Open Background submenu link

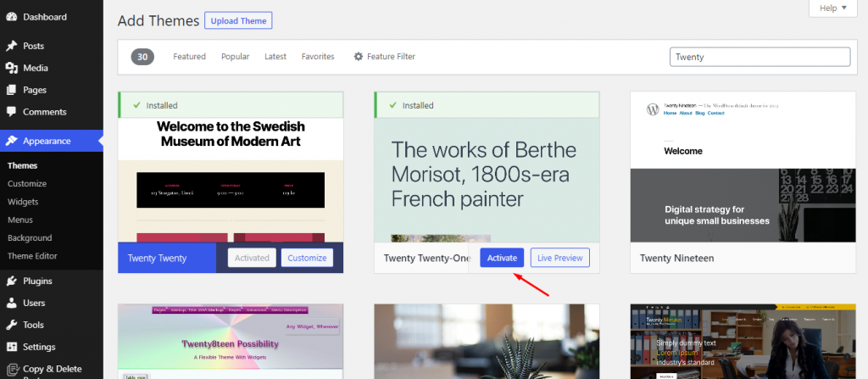click(30, 237)
